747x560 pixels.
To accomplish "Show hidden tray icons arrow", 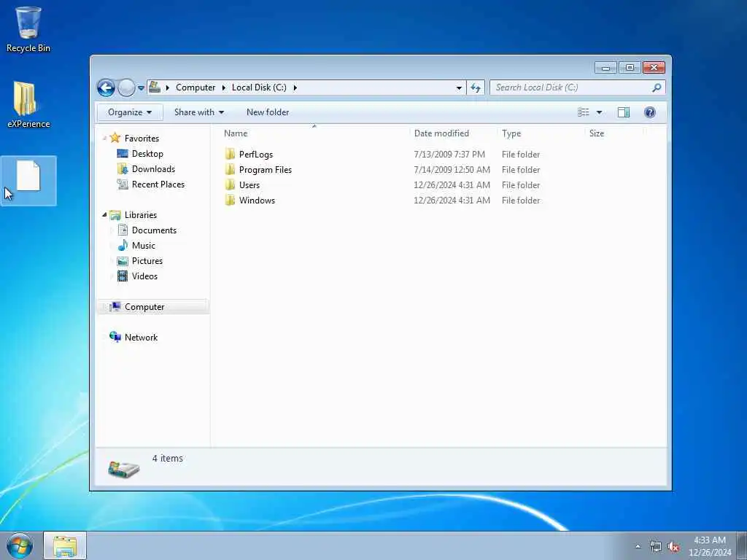I will click(x=638, y=547).
